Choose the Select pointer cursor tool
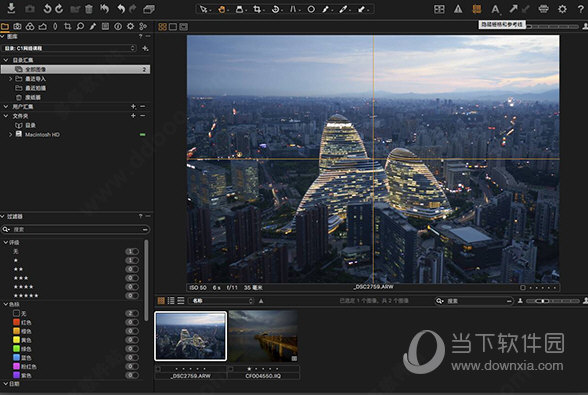 [x=203, y=9]
